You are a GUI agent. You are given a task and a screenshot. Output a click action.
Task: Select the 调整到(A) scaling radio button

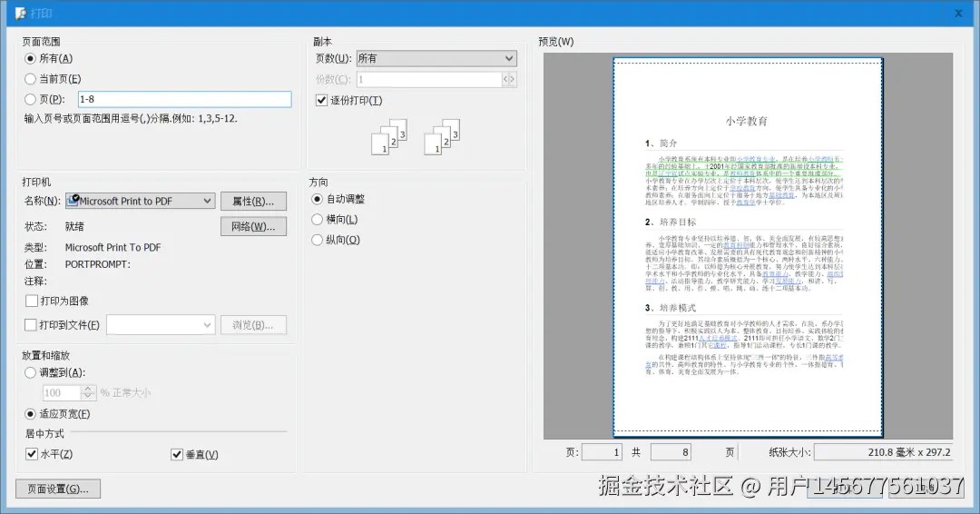coord(30,372)
